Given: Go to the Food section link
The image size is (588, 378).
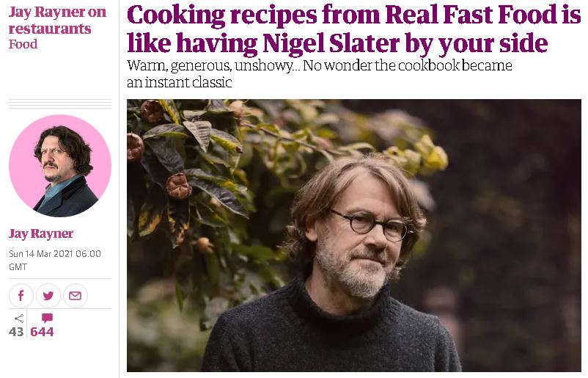Looking at the screenshot, I should pos(23,44).
